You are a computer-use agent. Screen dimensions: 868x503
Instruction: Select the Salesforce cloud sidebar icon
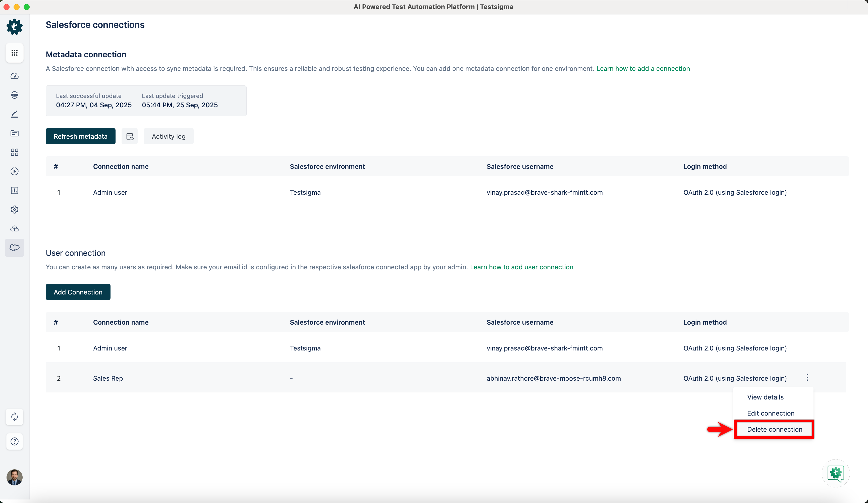(x=15, y=248)
